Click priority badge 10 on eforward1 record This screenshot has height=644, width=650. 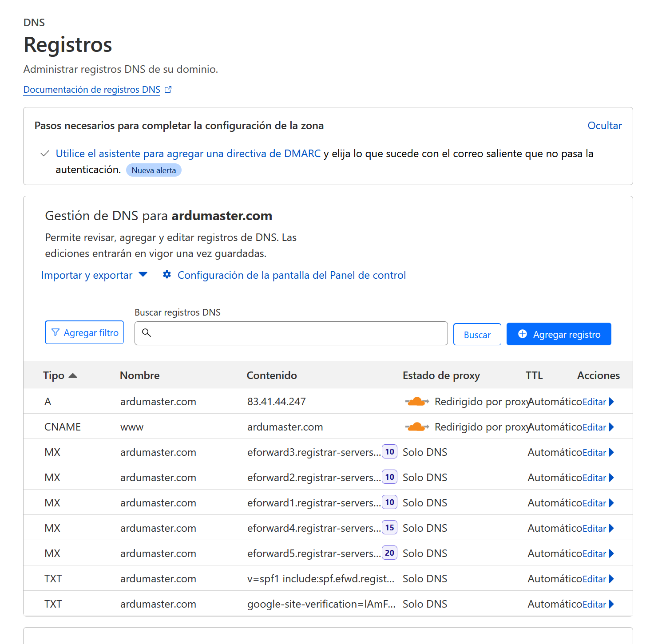click(390, 502)
